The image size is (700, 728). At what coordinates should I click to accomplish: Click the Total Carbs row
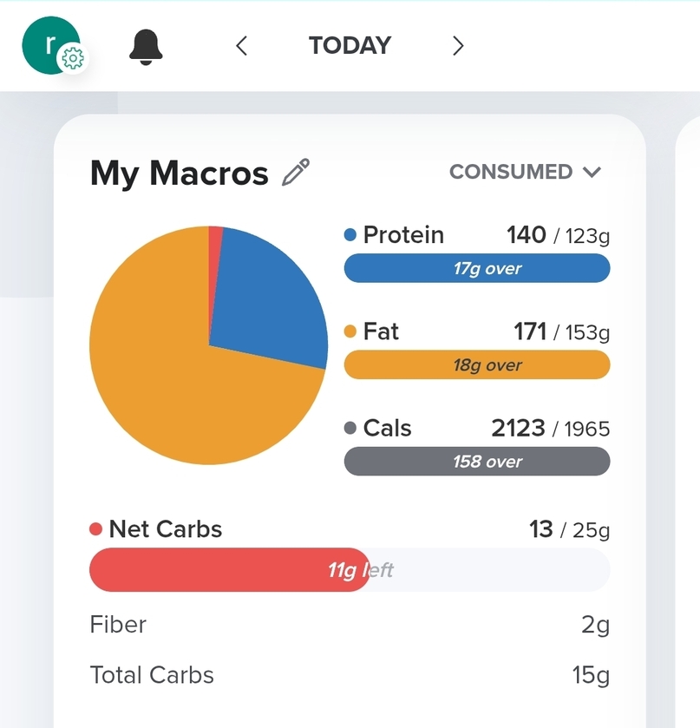350,675
